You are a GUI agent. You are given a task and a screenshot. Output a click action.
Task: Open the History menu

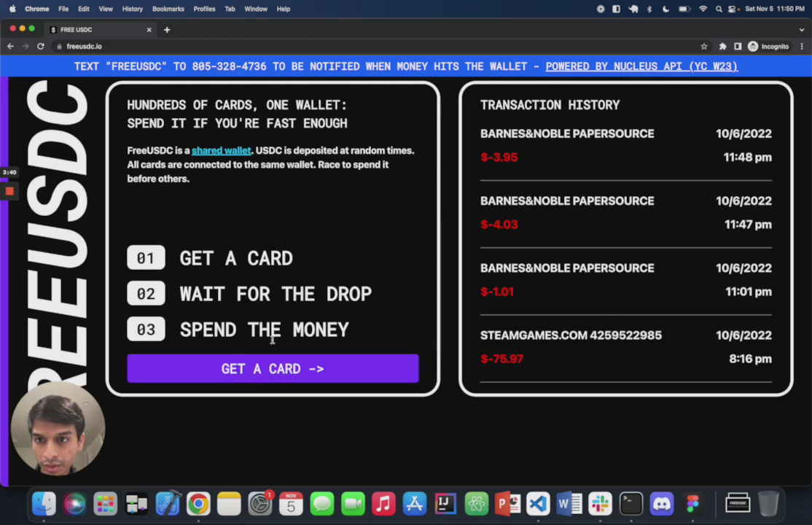pyautogui.click(x=132, y=9)
